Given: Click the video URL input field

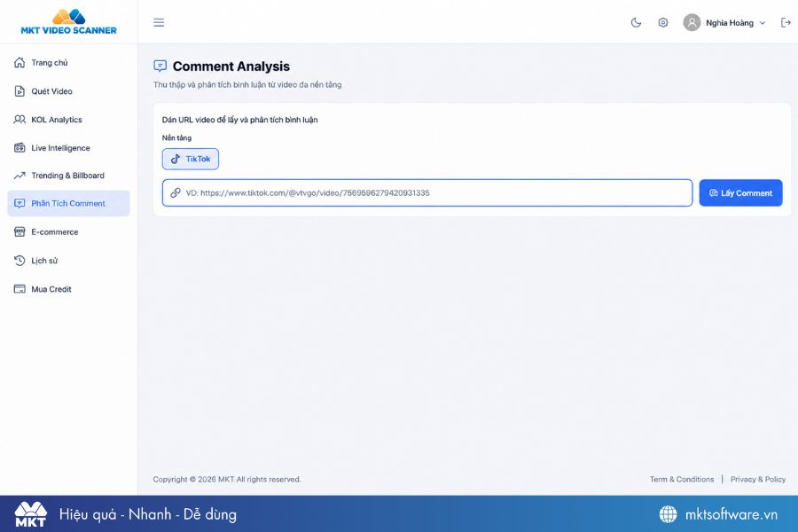Looking at the screenshot, I should pos(427,193).
